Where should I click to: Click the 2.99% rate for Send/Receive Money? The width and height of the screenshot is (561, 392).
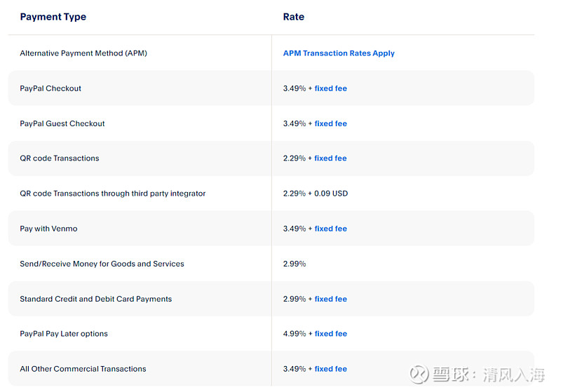(x=295, y=264)
